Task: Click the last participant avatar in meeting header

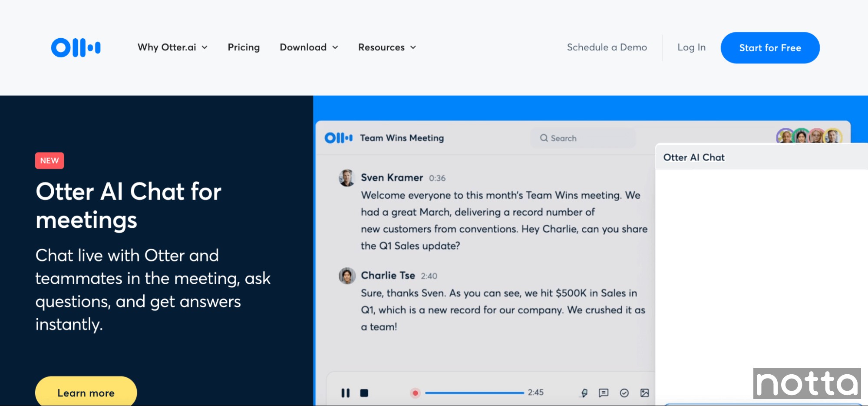Action: [x=833, y=136]
